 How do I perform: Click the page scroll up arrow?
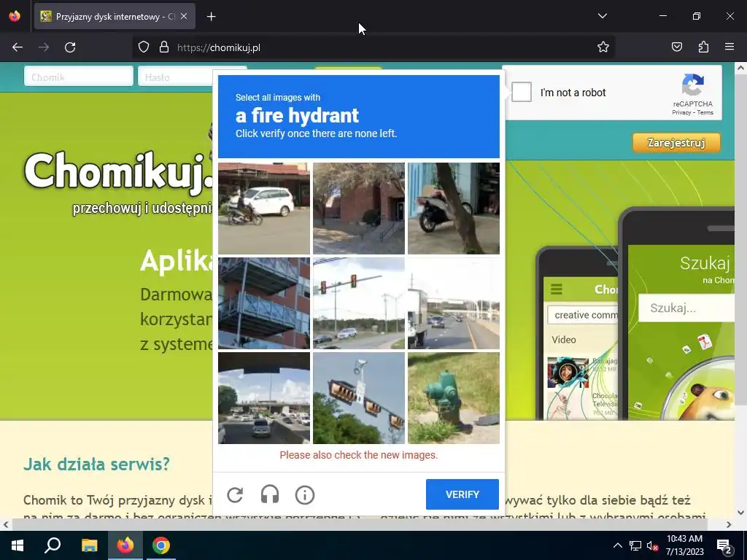pyautogui.click(x=740, y=68)
